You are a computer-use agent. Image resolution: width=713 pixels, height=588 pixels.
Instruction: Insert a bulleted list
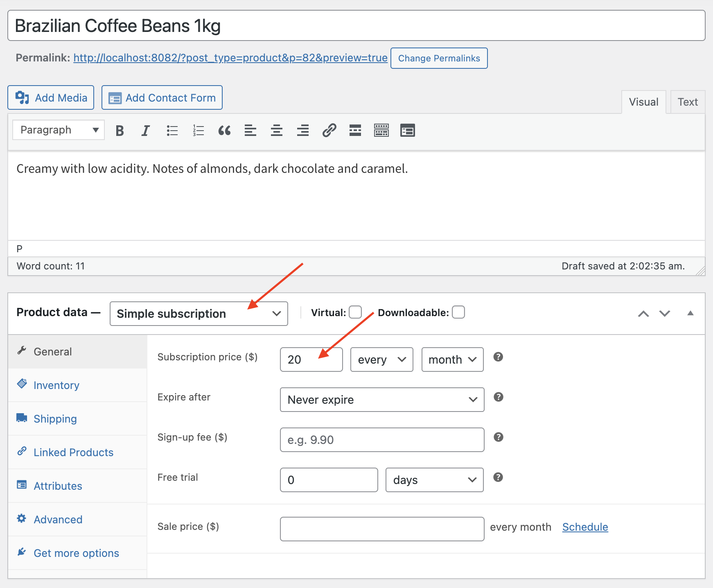coord(172,131)
